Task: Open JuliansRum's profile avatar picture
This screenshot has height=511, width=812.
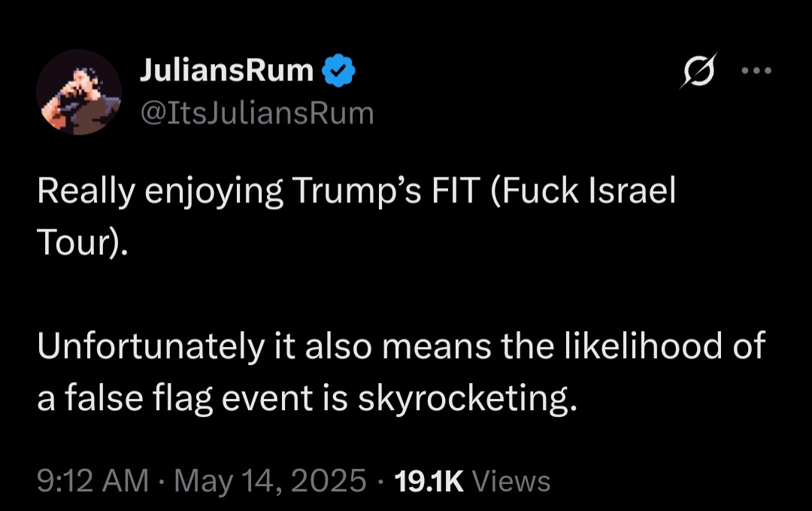Action: [x=78, y=93]
